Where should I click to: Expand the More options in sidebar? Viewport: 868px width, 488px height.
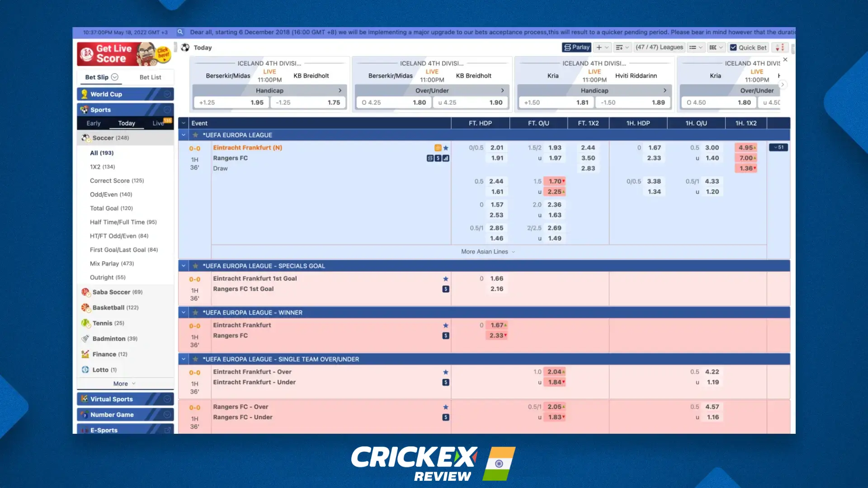[x=121, y=383]
